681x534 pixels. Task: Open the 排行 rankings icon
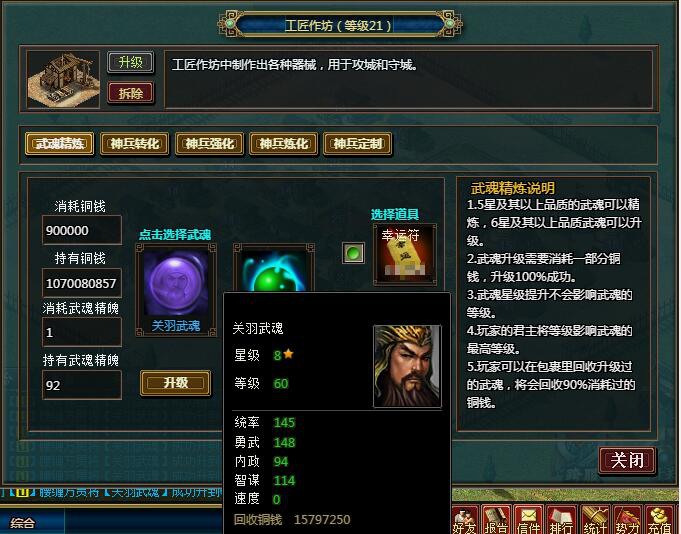[x=561, y=519]
